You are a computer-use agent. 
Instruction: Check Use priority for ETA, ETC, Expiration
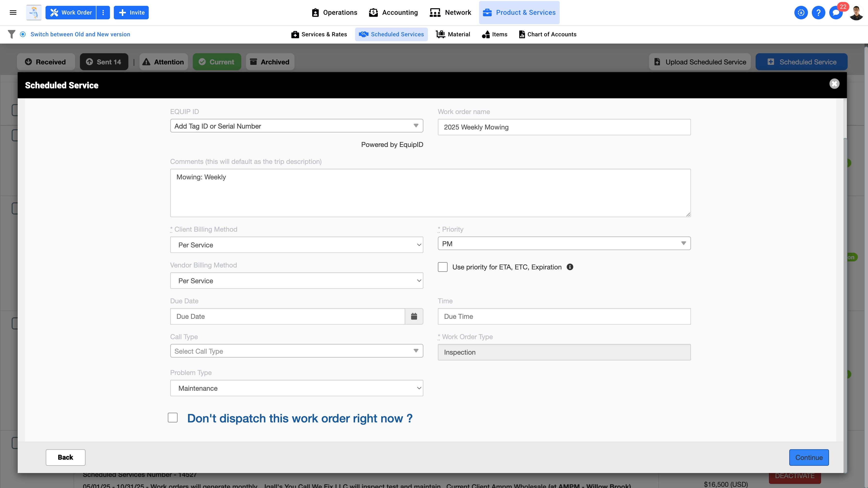click(x=442, y=267)
